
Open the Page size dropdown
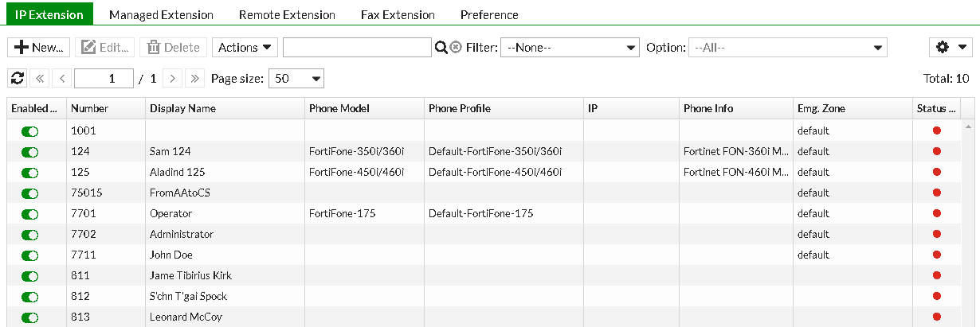click(x=296, y=79)
